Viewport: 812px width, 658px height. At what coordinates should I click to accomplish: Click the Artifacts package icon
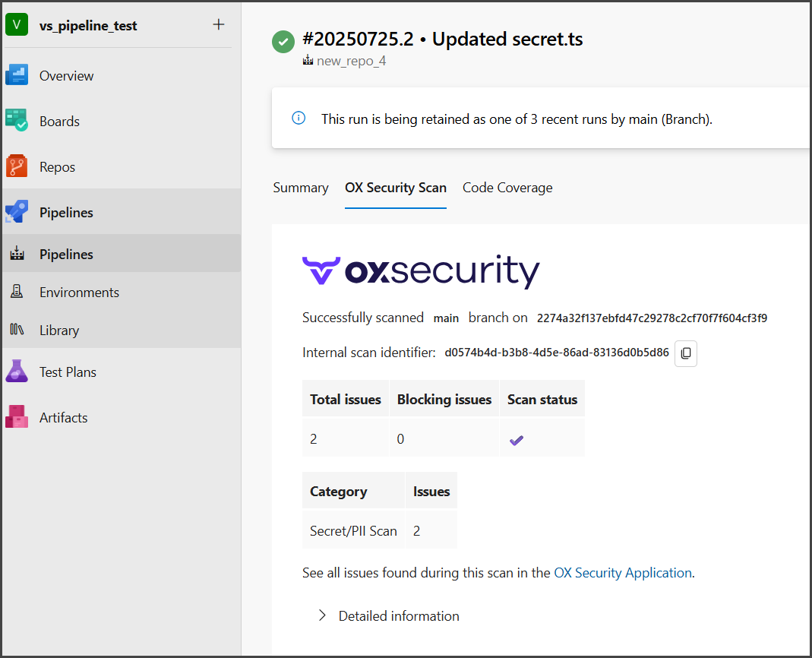pyautogui.click(x=17, y=417)
